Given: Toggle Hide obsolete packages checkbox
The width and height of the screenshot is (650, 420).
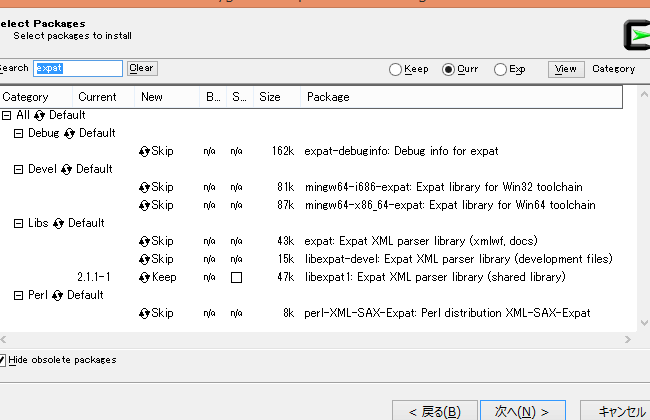Looking at the screenshot, I should click(3, 360).
